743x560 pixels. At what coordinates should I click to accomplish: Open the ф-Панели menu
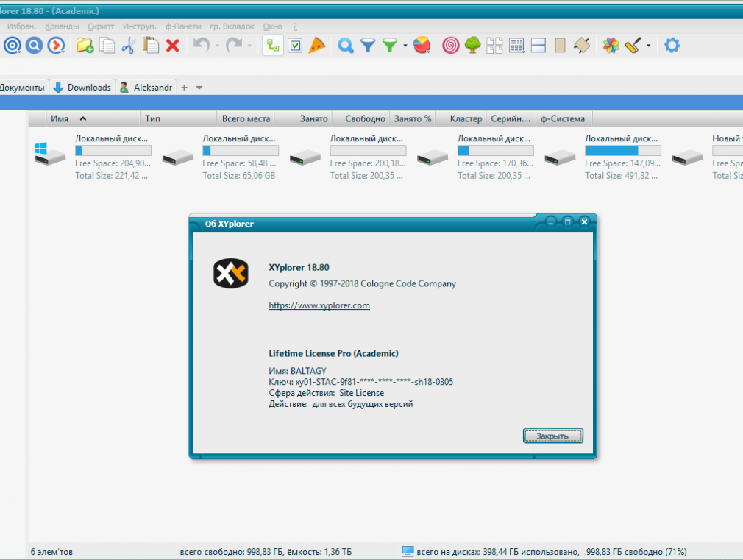183,26
